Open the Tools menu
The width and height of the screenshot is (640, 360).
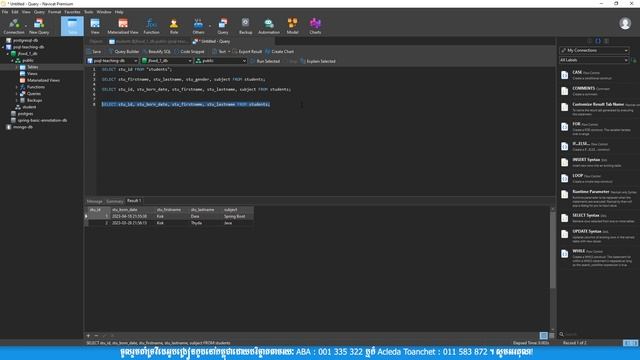[x=89, y=12]
